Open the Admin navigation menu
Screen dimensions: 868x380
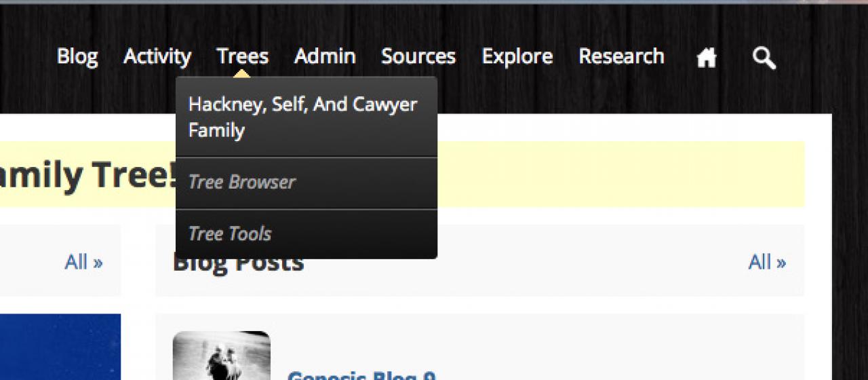tap(325, 56)
